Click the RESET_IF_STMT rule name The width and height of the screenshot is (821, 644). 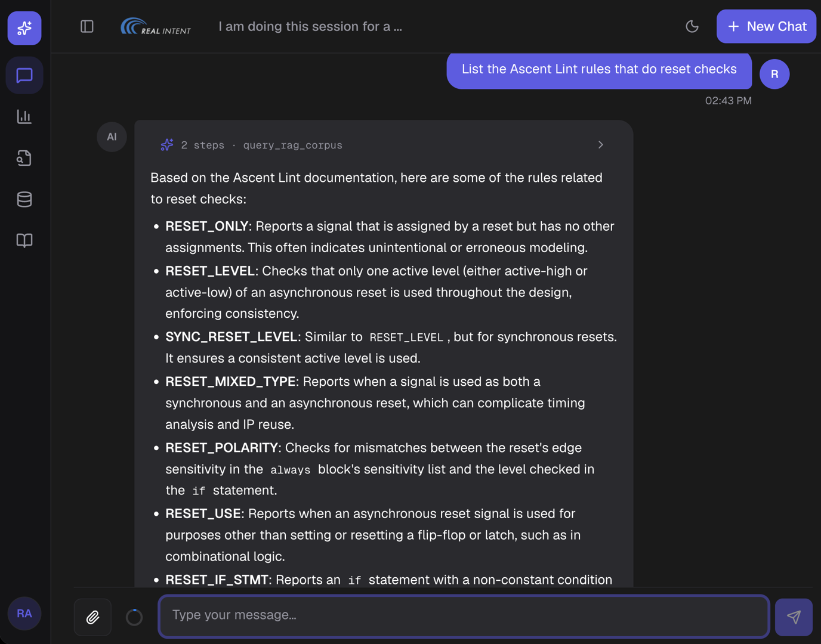[217, 580]
